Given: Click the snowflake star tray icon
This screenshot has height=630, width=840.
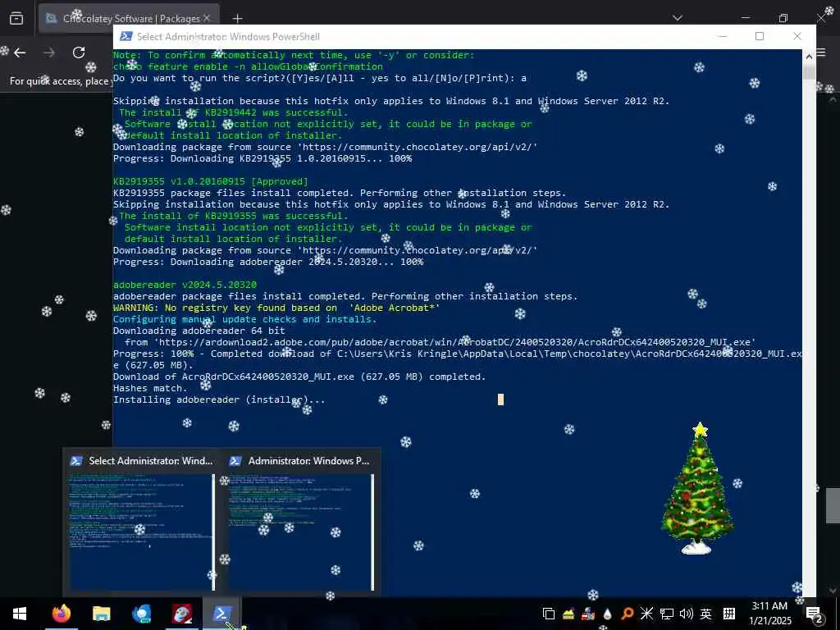Looking at the screenshot, I should tap(646, 614).
